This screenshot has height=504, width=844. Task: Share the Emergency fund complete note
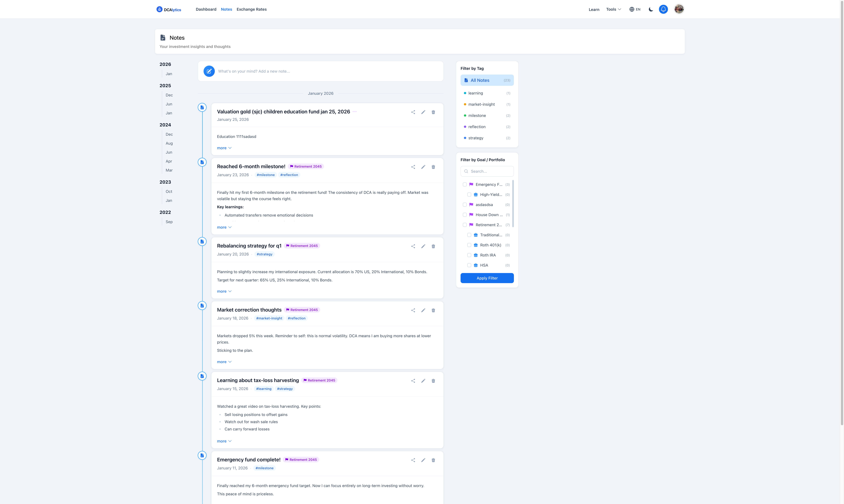(413, 460)
